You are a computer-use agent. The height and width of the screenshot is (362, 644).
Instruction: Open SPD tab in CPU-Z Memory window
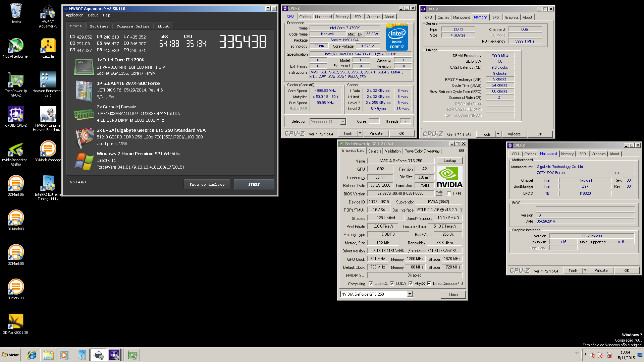point(496,17)
